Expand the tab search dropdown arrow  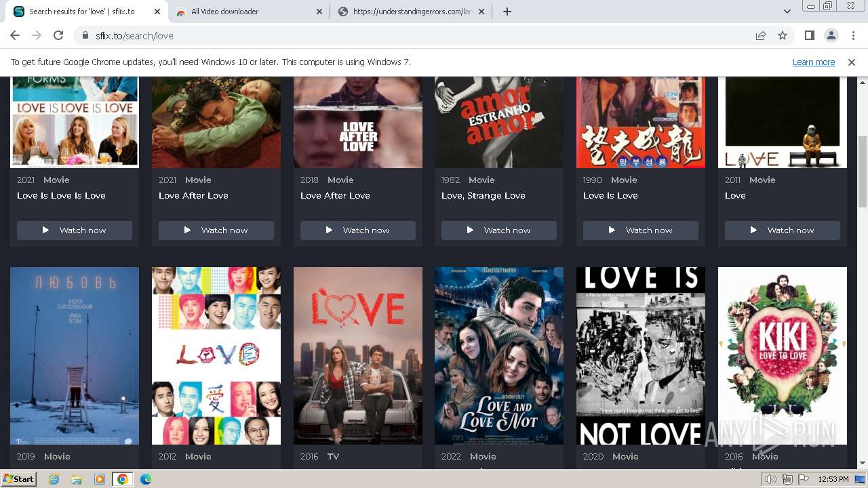[x=787, y=12]
